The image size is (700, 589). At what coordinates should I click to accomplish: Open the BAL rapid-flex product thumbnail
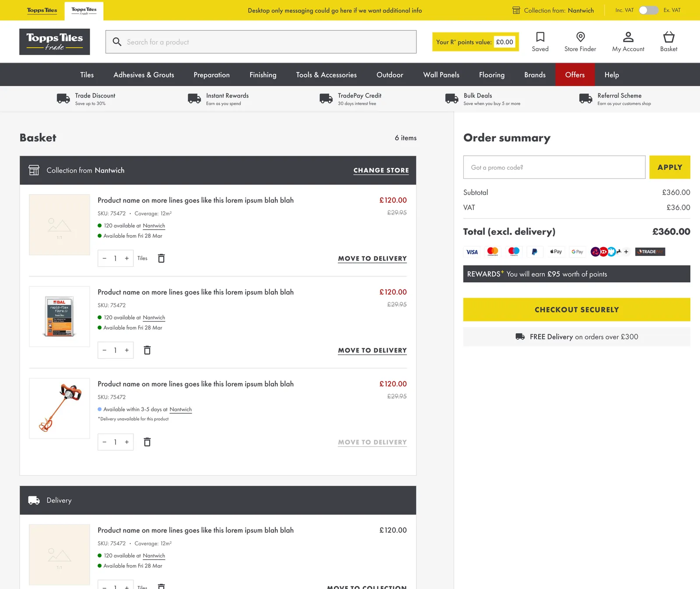point(59,317)
